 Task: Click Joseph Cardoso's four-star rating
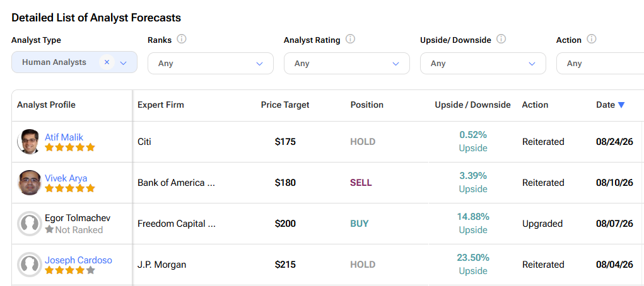(x=70, y=270)
